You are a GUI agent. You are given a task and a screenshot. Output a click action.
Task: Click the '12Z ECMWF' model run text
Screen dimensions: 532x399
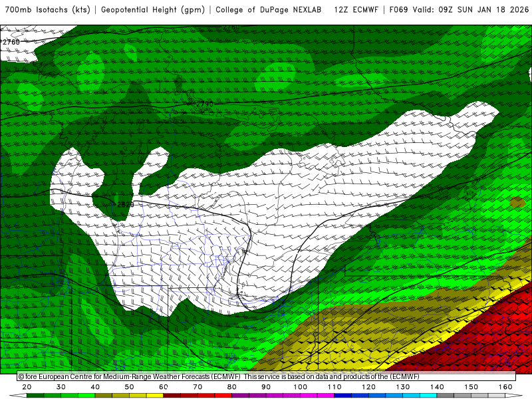(x=356, y=9)
